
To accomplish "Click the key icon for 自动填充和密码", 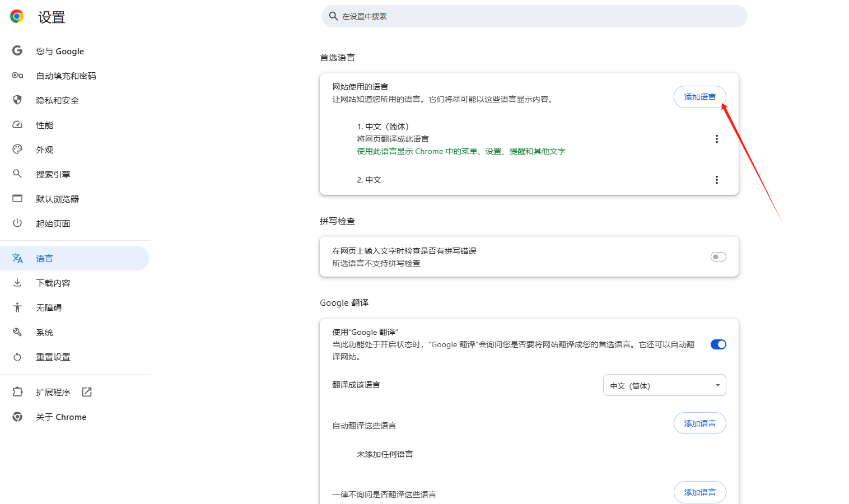I will tap(17, 76).
